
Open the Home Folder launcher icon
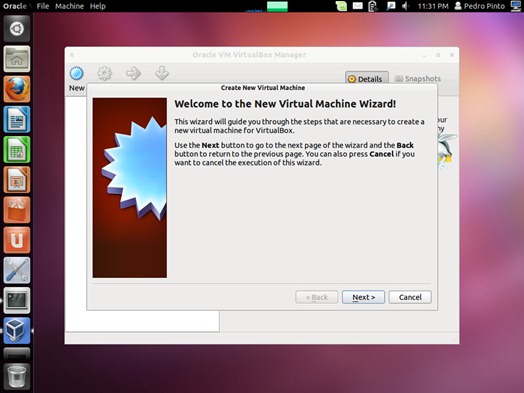click(17, 59)
